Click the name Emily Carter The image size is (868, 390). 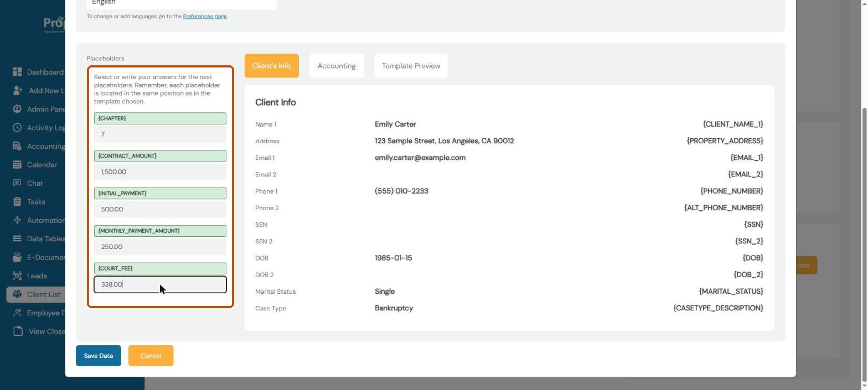[395, 124]
